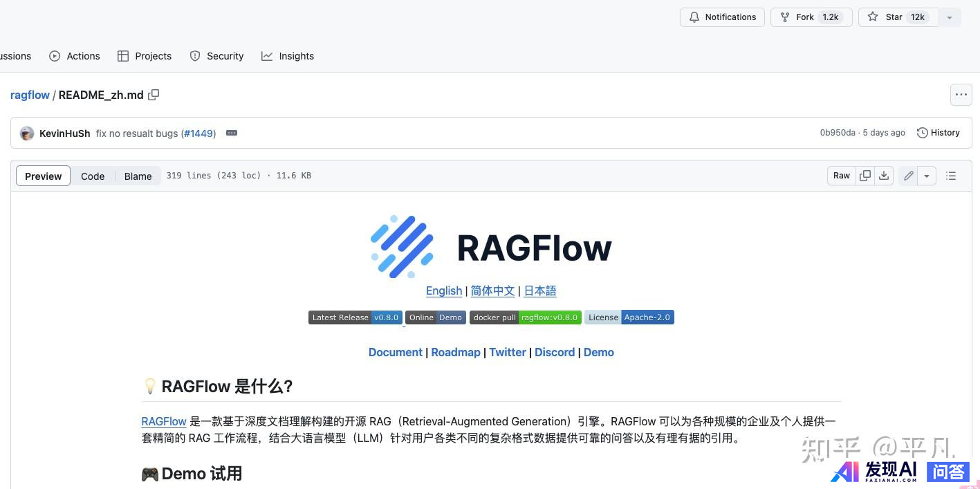Switch to the Security tab
The width and height of the screenshot is (980, 489).
pos(216,56)
